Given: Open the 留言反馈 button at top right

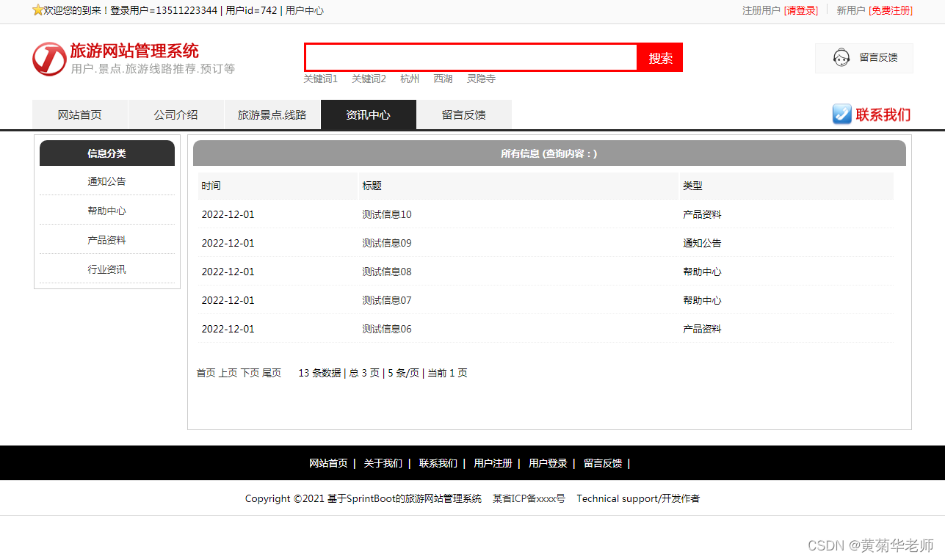Looking at the screenshot, I should tap(864, 58).
